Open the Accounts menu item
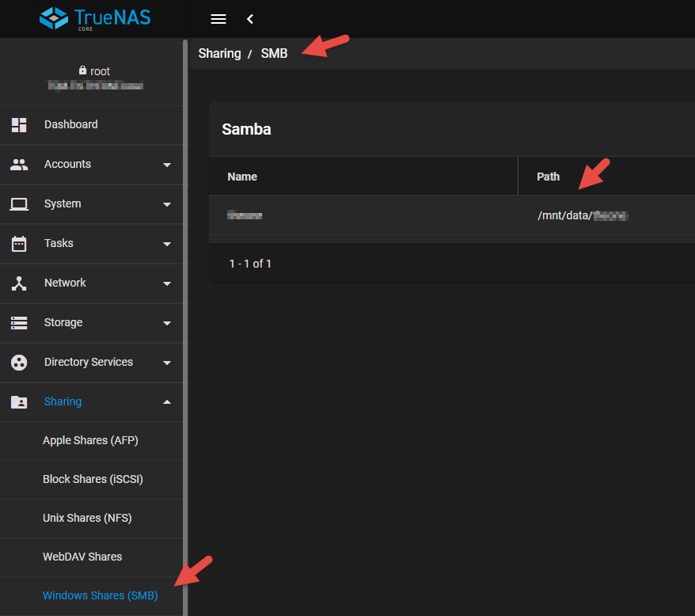 point(91,165)
